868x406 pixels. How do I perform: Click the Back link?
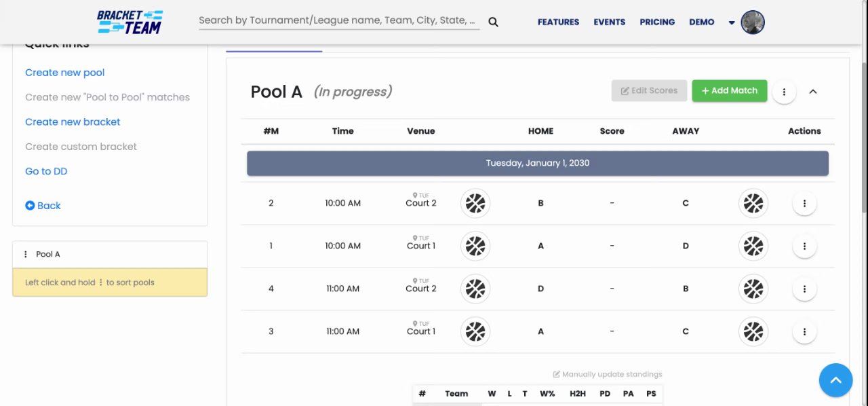43,205
